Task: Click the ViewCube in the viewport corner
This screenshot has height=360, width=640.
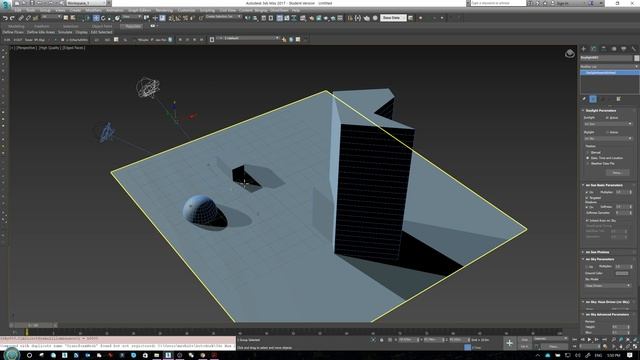Action: click(570, 53)
